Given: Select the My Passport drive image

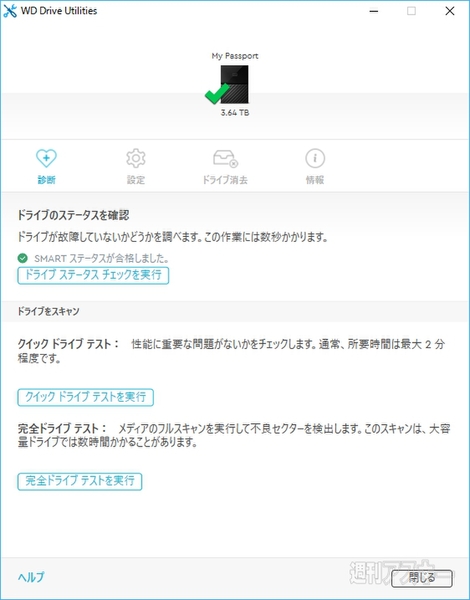Looking at the screenshot, I should (x=234, y=84).
